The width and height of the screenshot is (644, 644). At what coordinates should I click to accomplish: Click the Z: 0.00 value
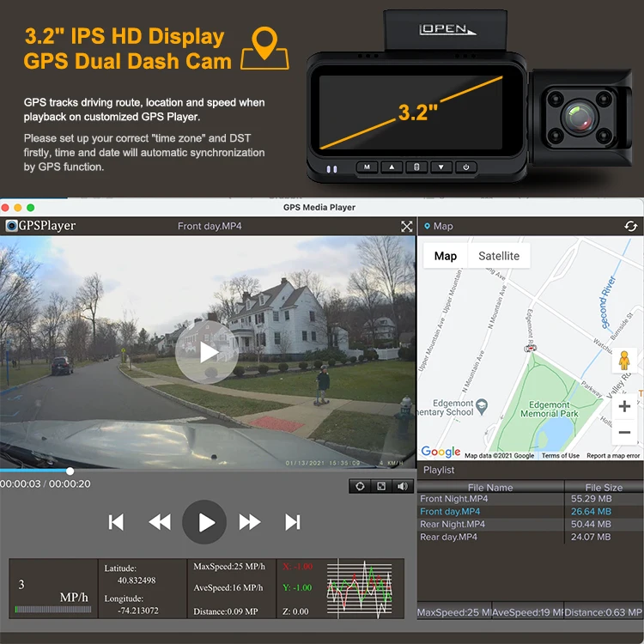(295, 611)
